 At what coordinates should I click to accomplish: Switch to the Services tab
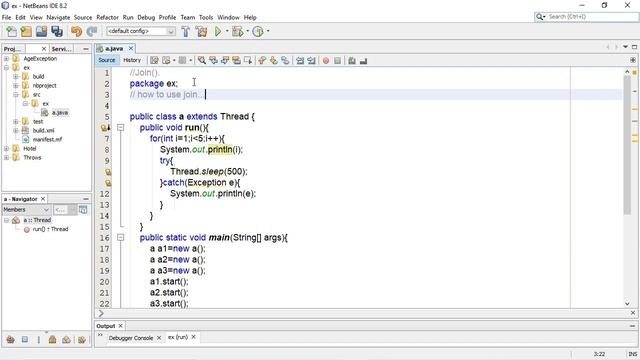coord(62,49)
